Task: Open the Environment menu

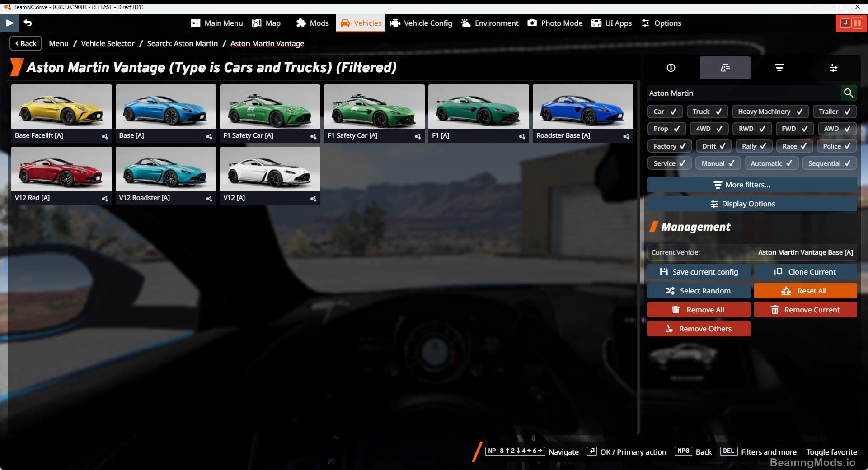Action: click(489, 23)
